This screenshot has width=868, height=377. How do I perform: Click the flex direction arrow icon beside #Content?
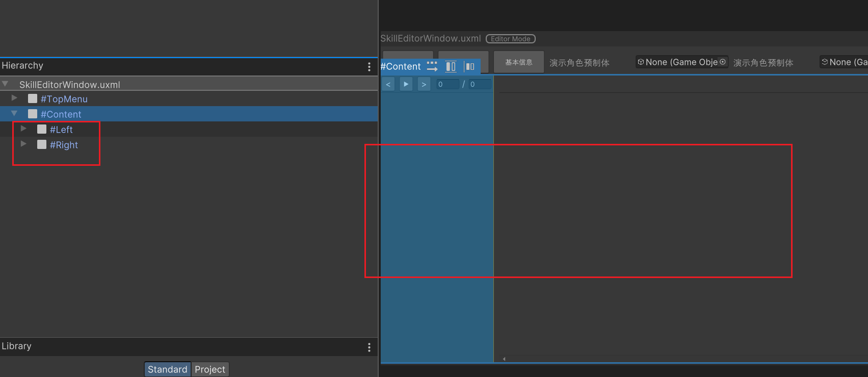pyautogui.click(x=432, y=66)
